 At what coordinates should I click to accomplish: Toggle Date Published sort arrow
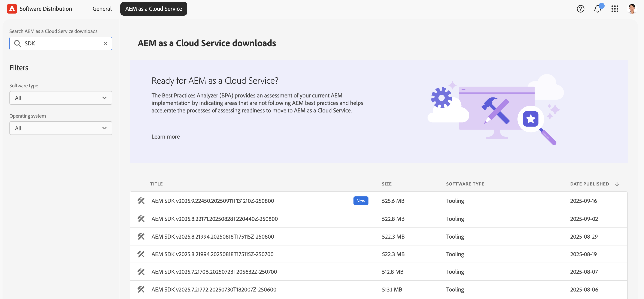click(x=617, y=184)
